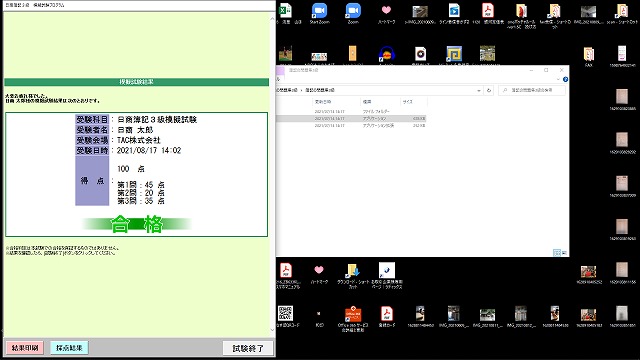Select the QR code image icon on desktop
The height and width of the screenshot is (360, 640).
point(285,313)
